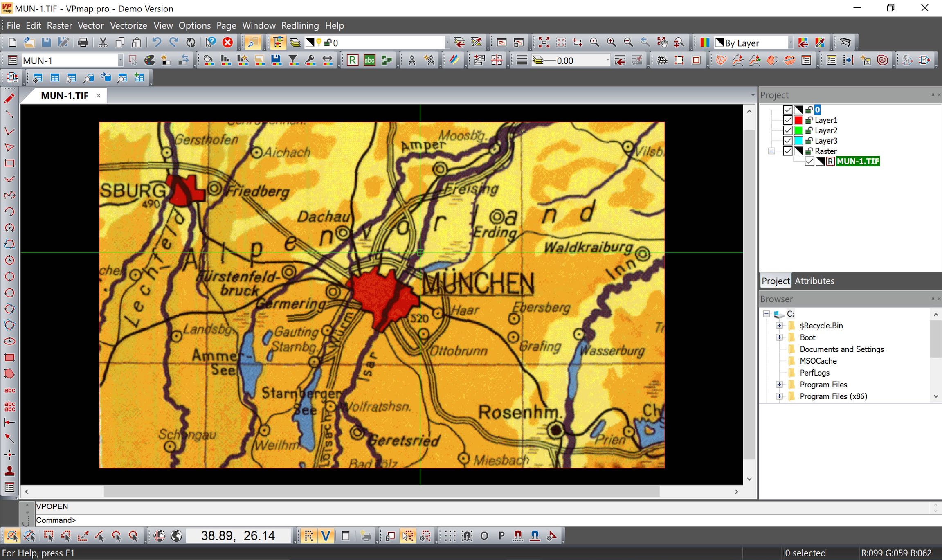
Task: Click the red Layer1 color swatch
Action: pos(798,120)
